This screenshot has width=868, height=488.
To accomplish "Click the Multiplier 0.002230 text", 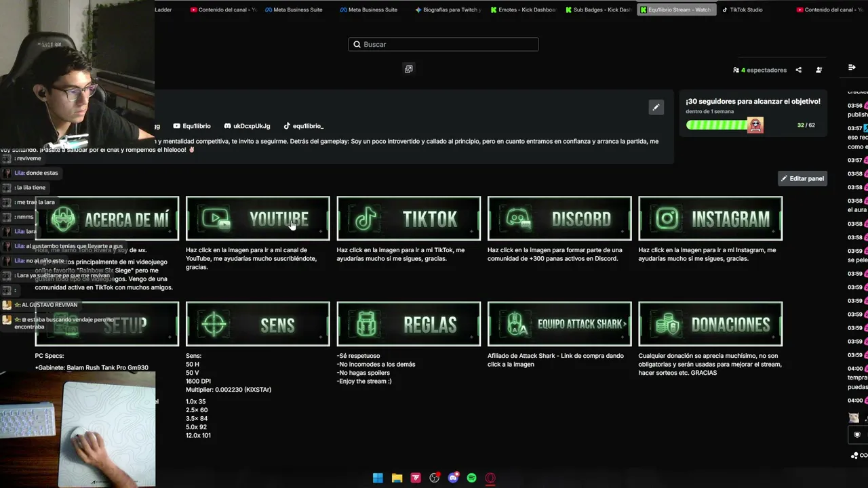I will click(x=229, y=390).
